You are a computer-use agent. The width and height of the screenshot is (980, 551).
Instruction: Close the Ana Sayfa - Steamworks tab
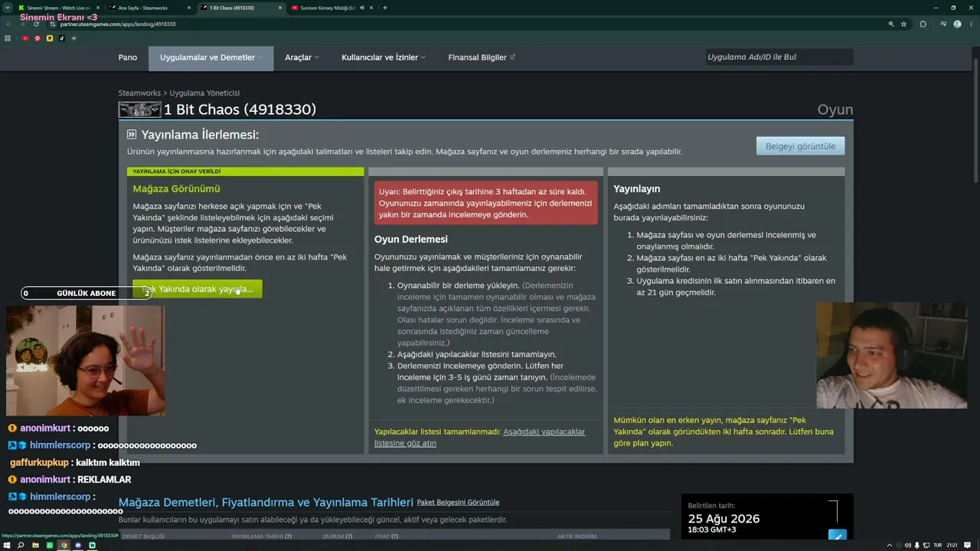(x=189, y=8)
